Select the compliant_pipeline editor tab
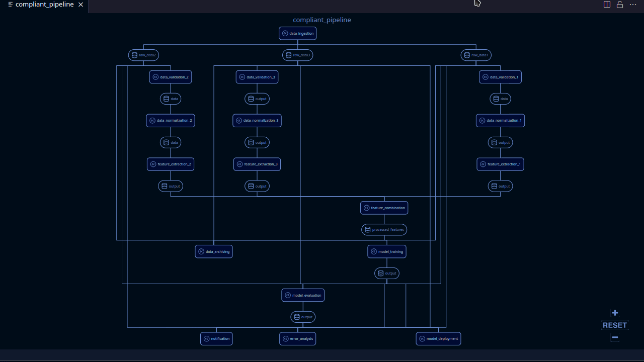 click(44, 5)
